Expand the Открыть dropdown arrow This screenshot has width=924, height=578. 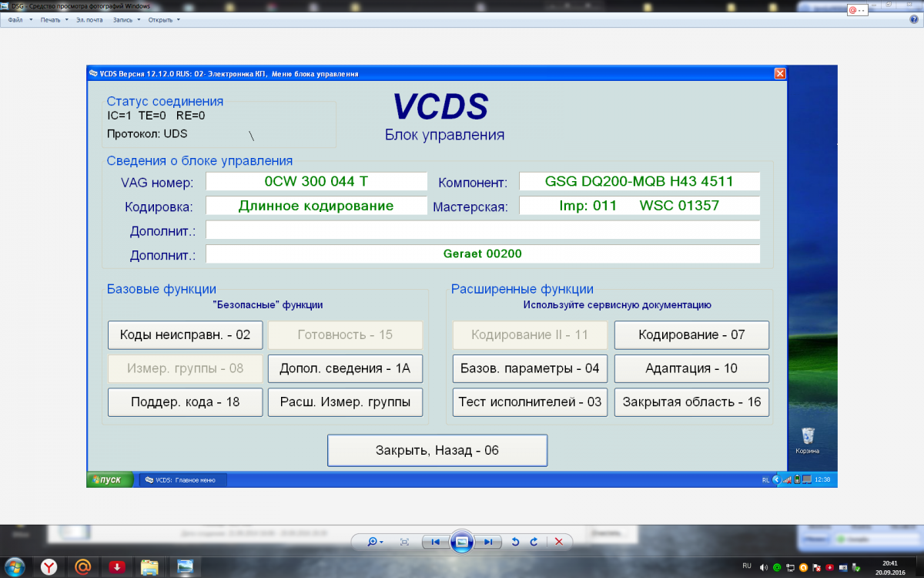[x=179, y=20]
